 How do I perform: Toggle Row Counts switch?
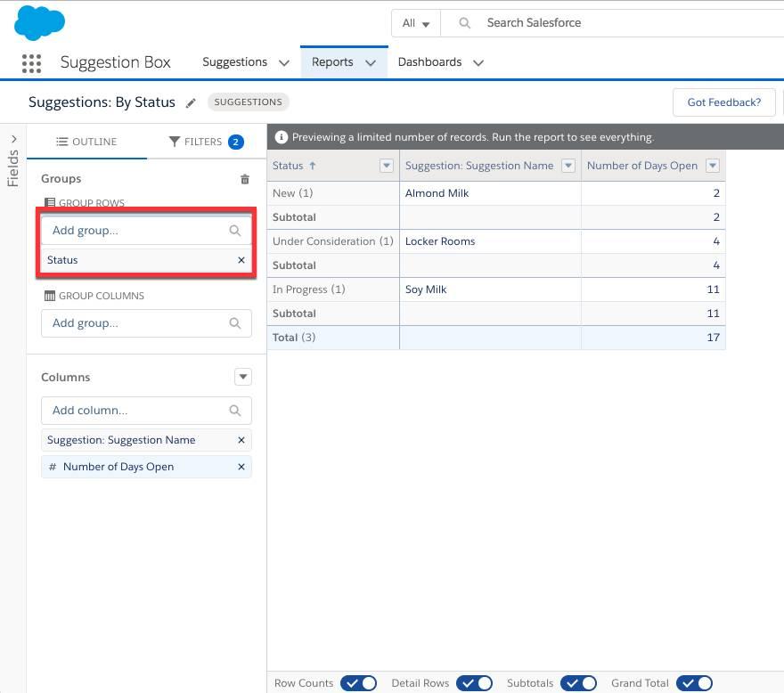pyautogui.click(x=358, y=683)
